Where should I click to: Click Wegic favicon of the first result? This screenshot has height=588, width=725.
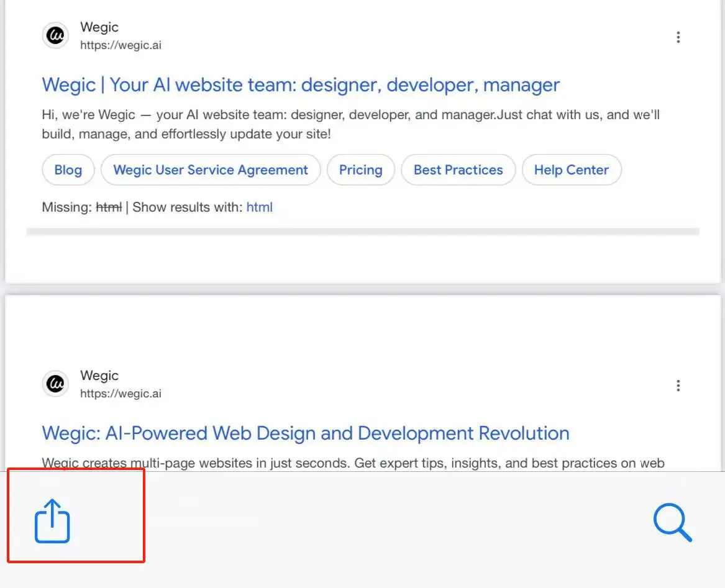click(x=55, y=35)
